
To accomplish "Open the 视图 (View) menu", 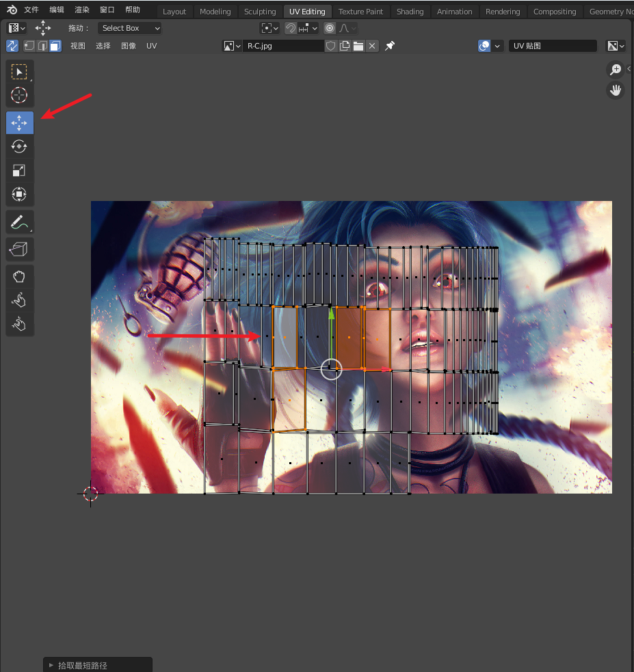I will click(x=77, y=46).
